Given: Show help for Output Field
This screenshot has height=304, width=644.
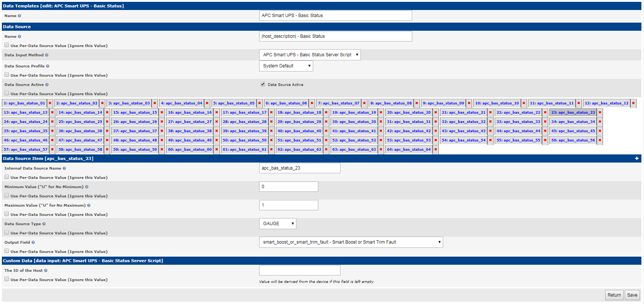Looking at the screenshot, I should pos(33,243).
